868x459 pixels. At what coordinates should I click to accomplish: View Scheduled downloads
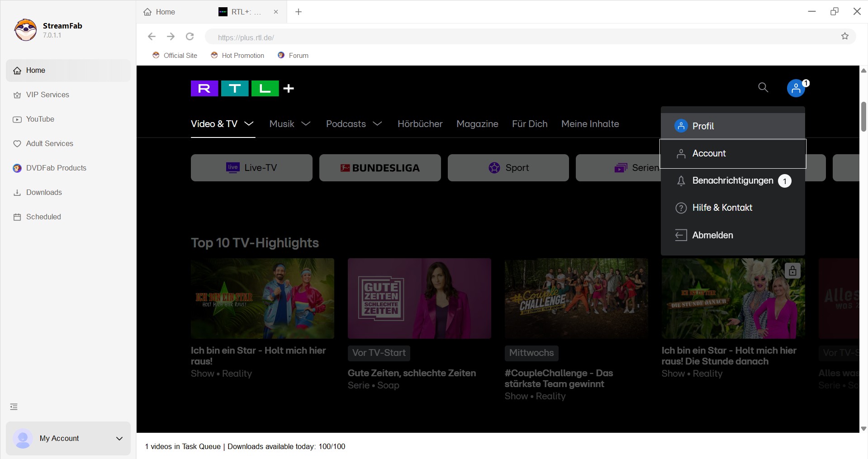[x=43, y=217]
